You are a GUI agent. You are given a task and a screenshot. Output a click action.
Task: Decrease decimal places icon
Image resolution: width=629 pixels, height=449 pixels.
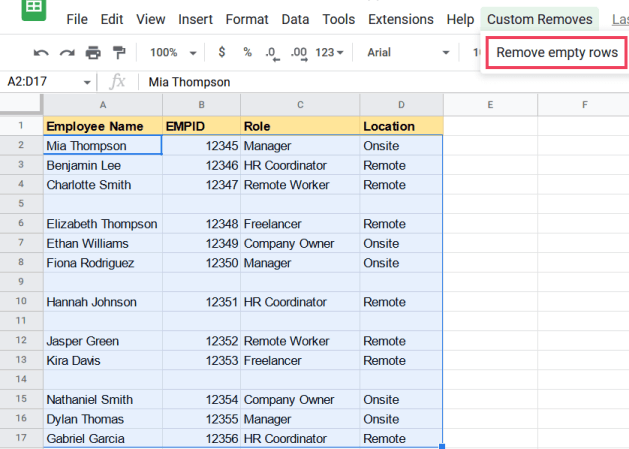point(272,53)
